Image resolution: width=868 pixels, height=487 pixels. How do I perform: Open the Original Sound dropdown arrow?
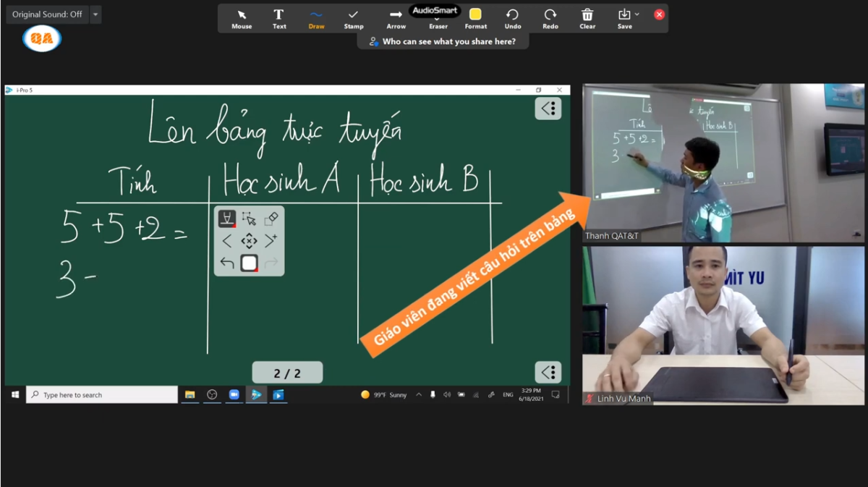click(95, 14)
